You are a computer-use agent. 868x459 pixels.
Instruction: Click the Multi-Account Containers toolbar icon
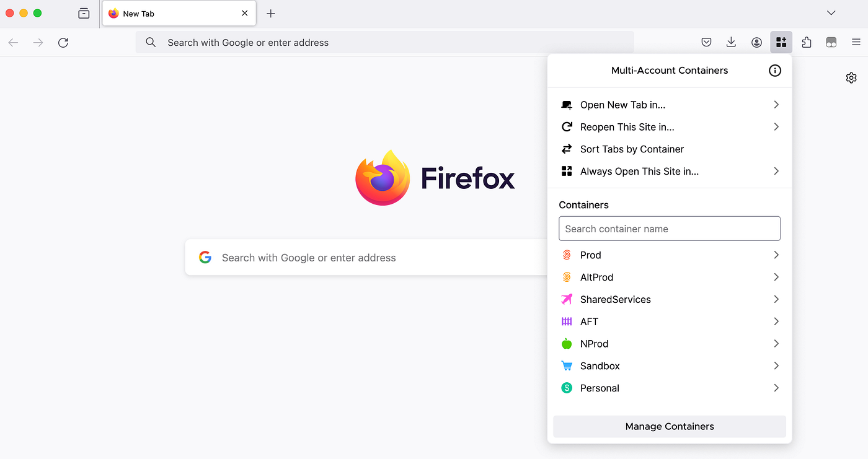coord(781,42)
